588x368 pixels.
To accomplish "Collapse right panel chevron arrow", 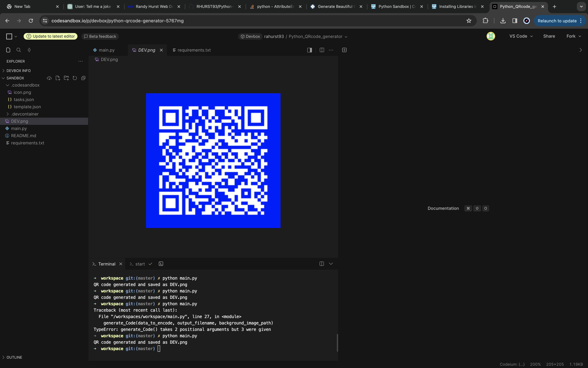I will coord(581,50).
